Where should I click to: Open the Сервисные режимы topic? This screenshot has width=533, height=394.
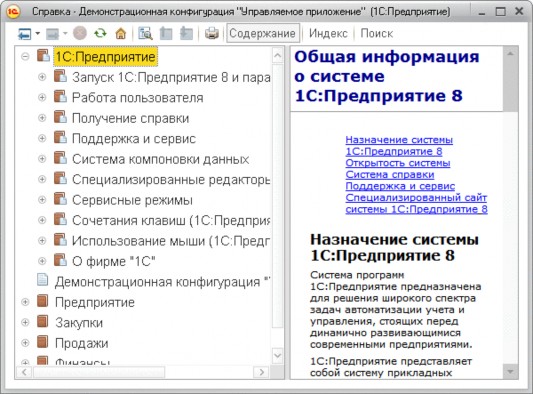click(x=132, y=200)
